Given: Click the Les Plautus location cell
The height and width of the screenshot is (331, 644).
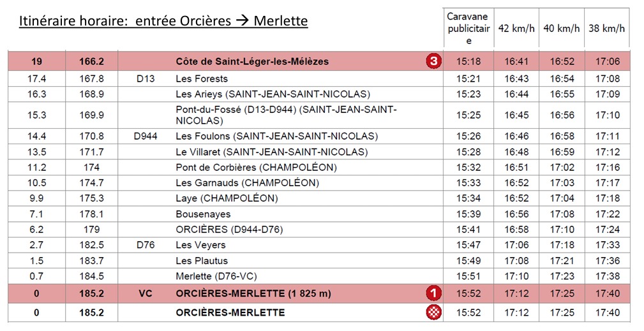Looking at the screenshot, I should pyautogui.click(x=202, y=261).
